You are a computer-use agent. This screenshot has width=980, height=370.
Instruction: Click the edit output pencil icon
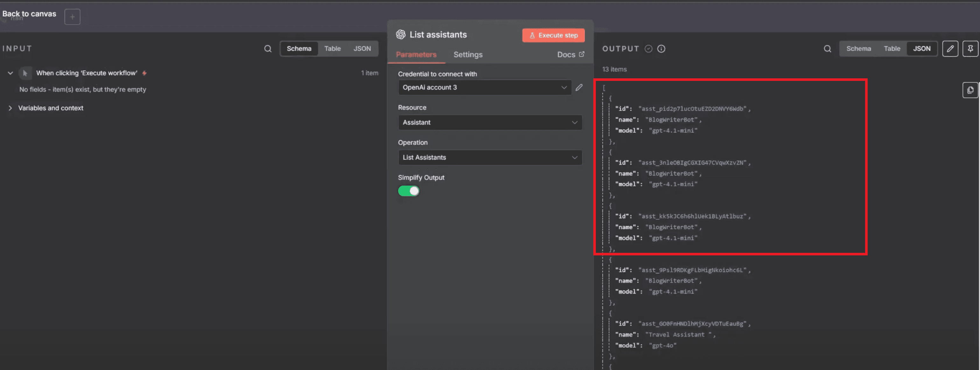[x=950, y=49]
